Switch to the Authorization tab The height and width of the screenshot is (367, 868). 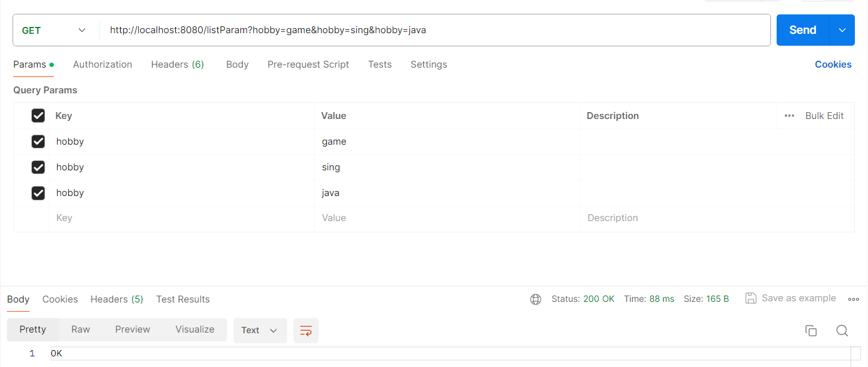point(103,65)
